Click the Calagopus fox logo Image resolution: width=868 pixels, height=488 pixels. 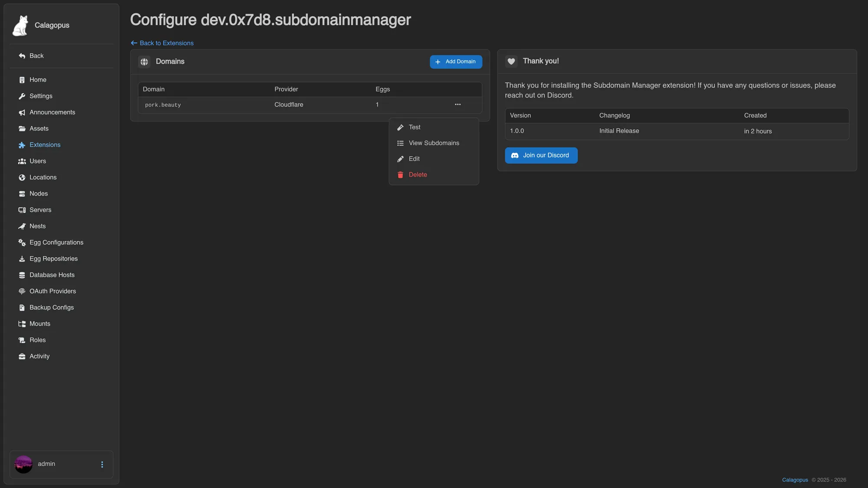click(x=20, y=25)
